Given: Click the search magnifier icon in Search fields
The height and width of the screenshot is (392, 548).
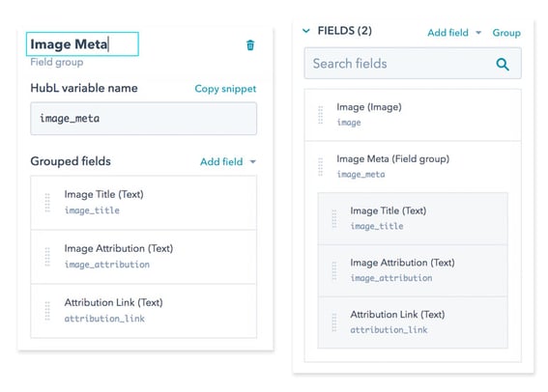Looking at the screenshot, I should [x=503, y=65].
